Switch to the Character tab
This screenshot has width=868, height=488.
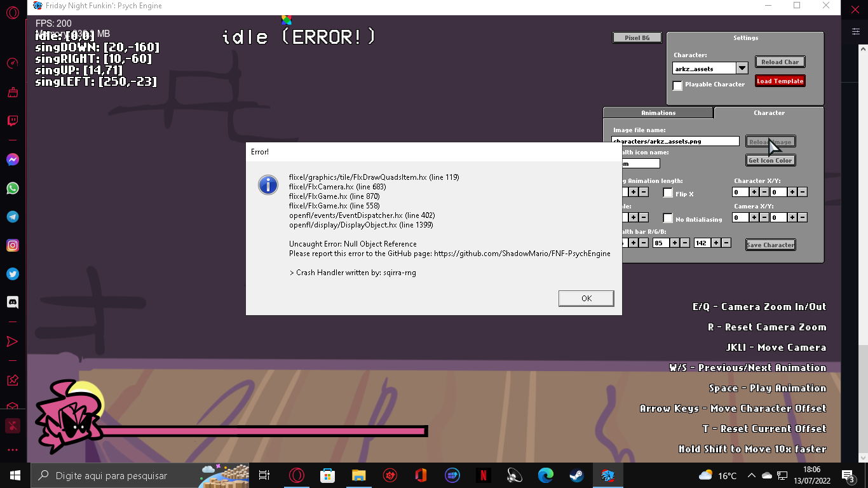click(x=769, y=112)
